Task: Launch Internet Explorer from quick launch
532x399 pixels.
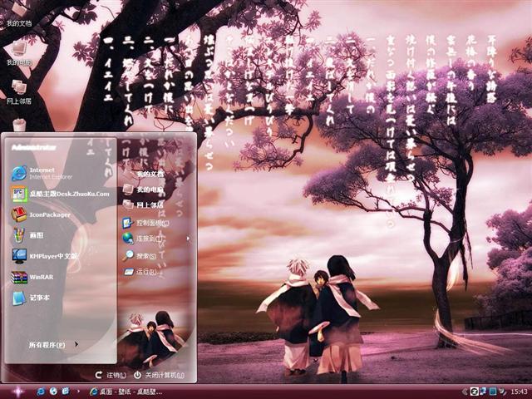Action: click(x=41, y=392)
